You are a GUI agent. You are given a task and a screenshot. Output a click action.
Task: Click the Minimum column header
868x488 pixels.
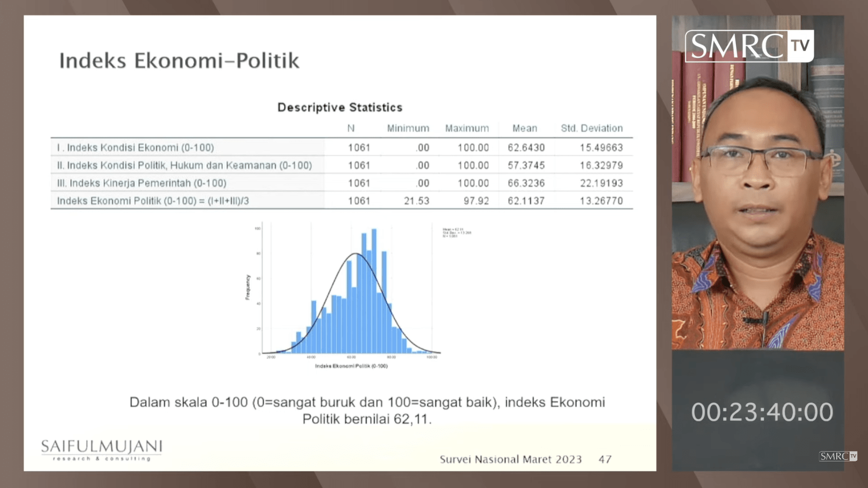pyautogui.click(x=408, y=129)
